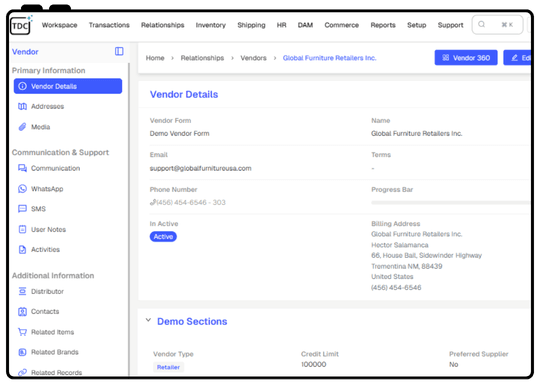This screenshot has height=384, width=540.
Task: Click the Contacts icon
Action: pos(22,312)
